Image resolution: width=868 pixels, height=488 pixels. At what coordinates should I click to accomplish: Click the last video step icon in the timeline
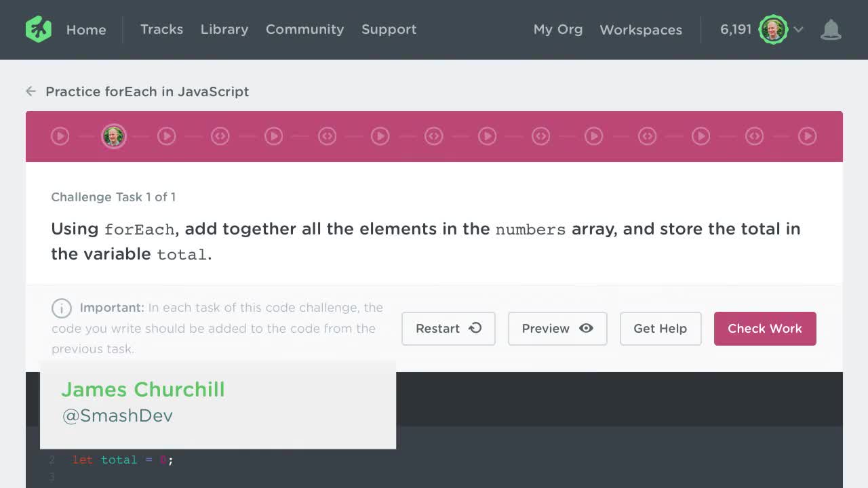(808, 136)
